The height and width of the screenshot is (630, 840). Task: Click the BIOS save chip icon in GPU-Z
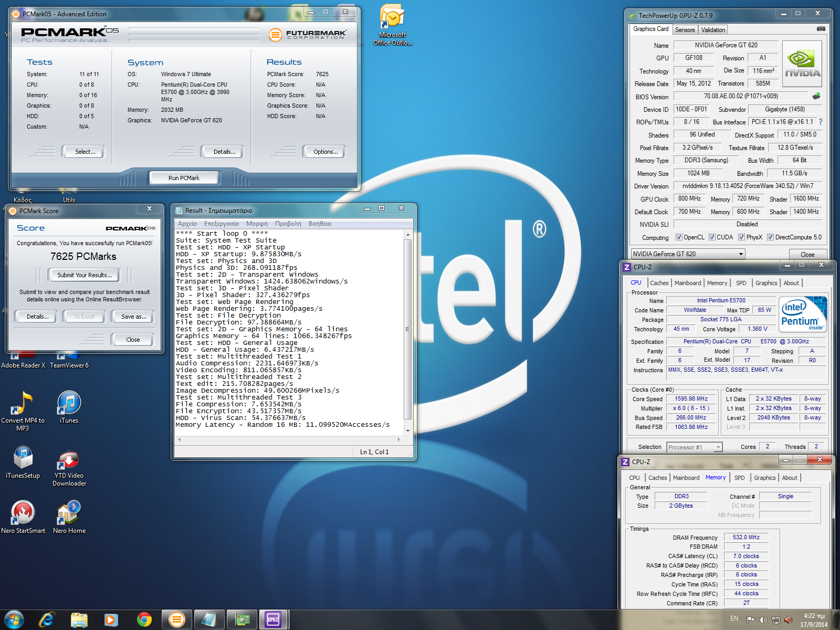[x=816, y=96]
